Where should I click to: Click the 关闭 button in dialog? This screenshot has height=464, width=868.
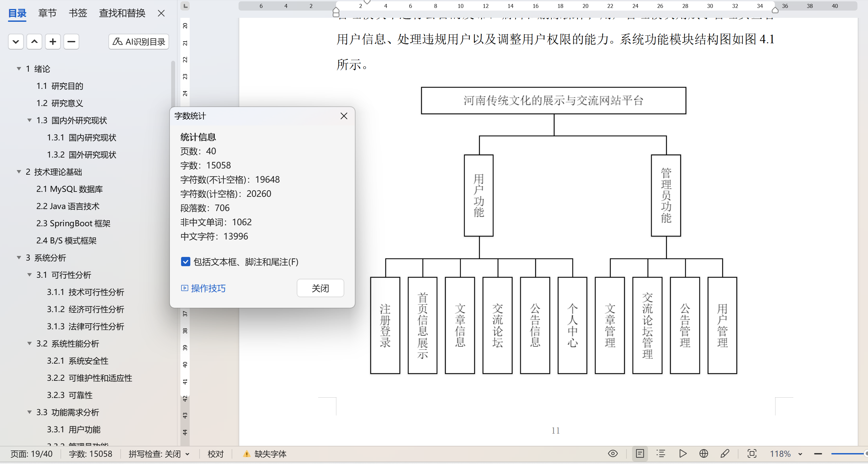320,288
